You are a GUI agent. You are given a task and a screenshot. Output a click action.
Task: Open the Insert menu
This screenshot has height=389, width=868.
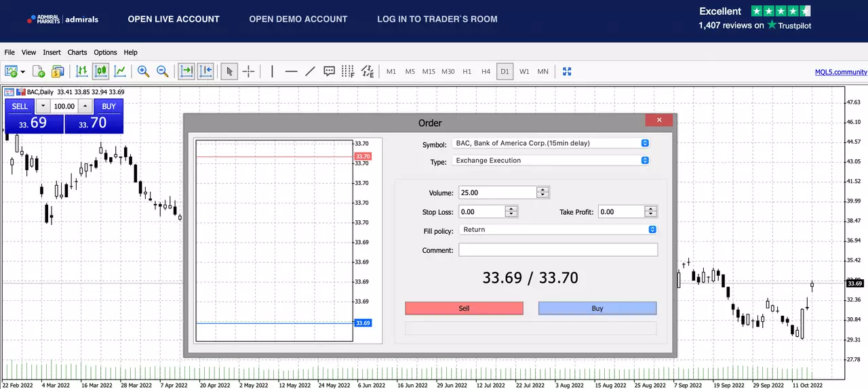point(52,52)
